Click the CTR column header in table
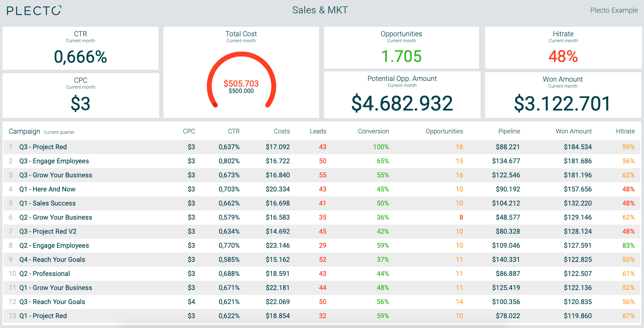Image resolution: width=644 pixels, height=328 pixels. tap(233, 131)
